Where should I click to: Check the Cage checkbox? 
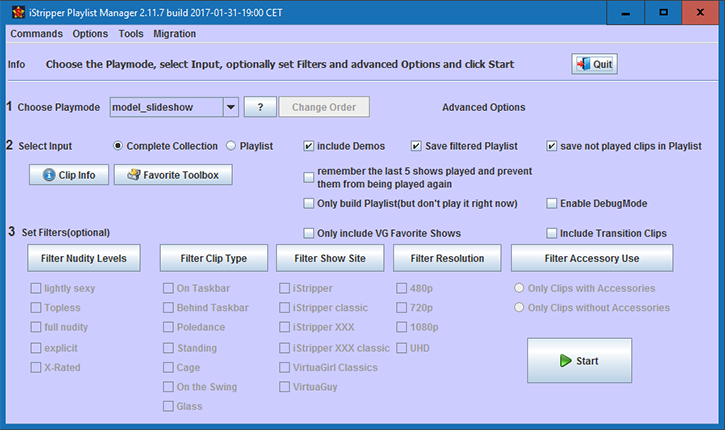coord(168,368)
